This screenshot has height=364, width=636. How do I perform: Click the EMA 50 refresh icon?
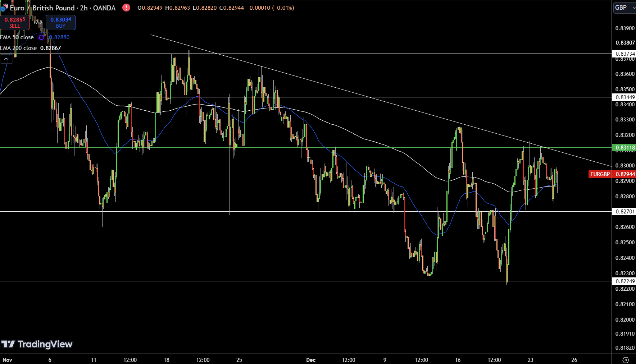coord(41,37)
